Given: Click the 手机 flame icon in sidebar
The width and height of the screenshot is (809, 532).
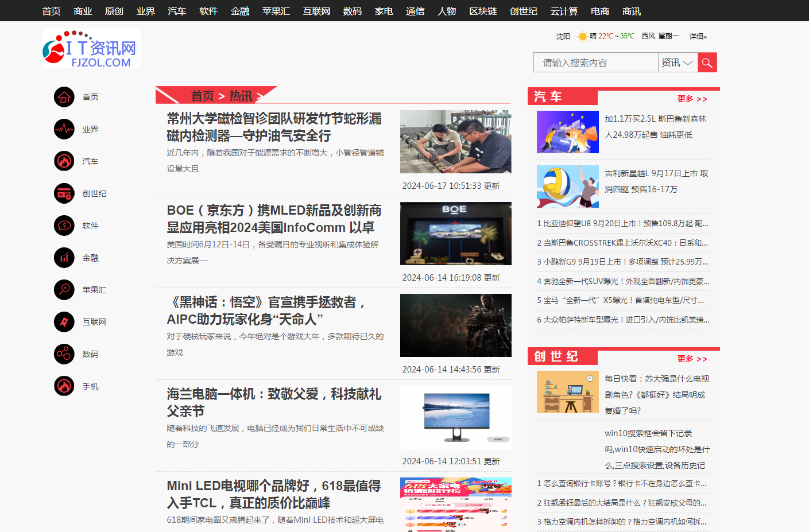Looking at the screenshot, I should click(x=64, y=386).
